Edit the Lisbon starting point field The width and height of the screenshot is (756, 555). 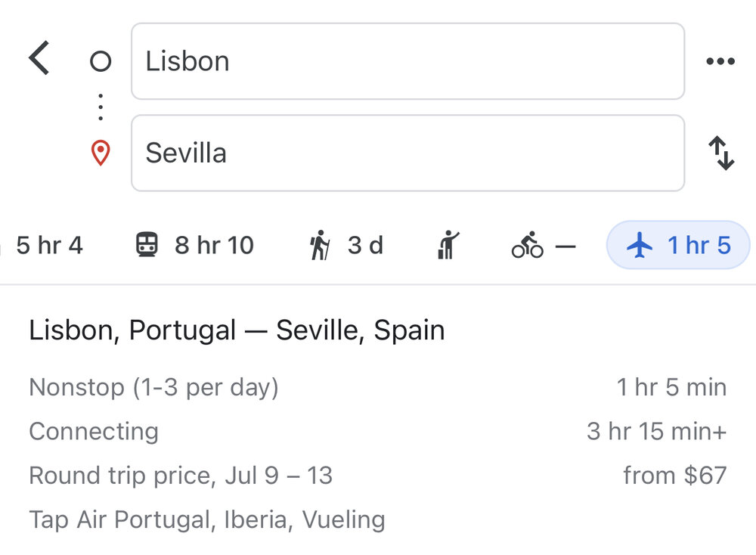(x=407, y=61)
